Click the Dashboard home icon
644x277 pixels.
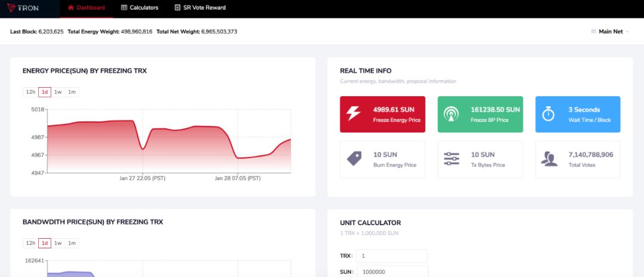71,7
